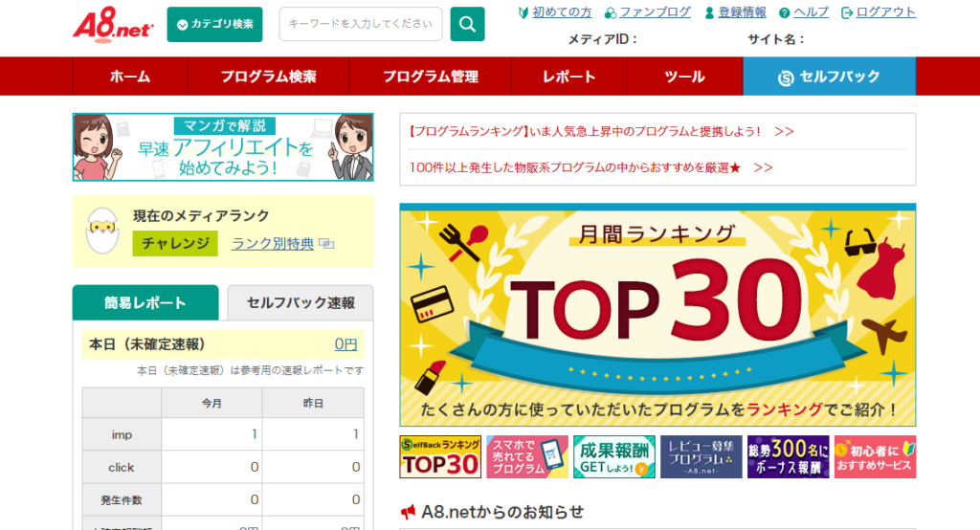Open the レポート menu
Viewport: 980px width, 530px height.
pyautogui.click(x=568, y=77)
